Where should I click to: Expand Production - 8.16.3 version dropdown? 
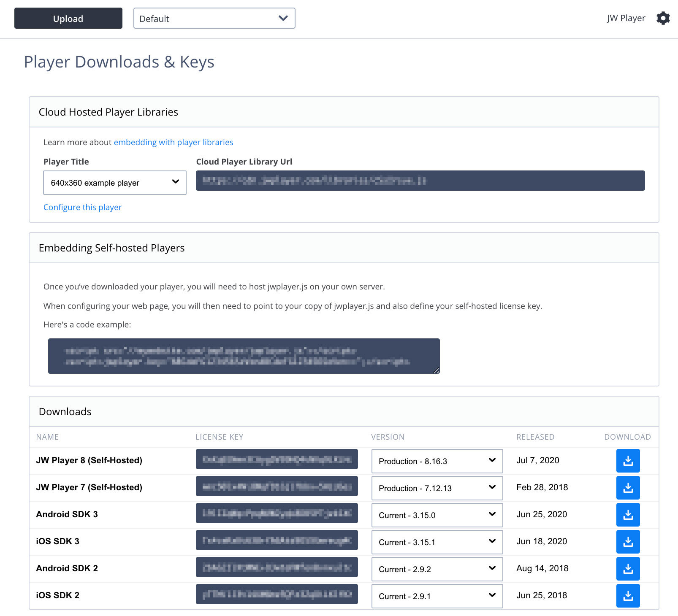(x=437, y=461)
